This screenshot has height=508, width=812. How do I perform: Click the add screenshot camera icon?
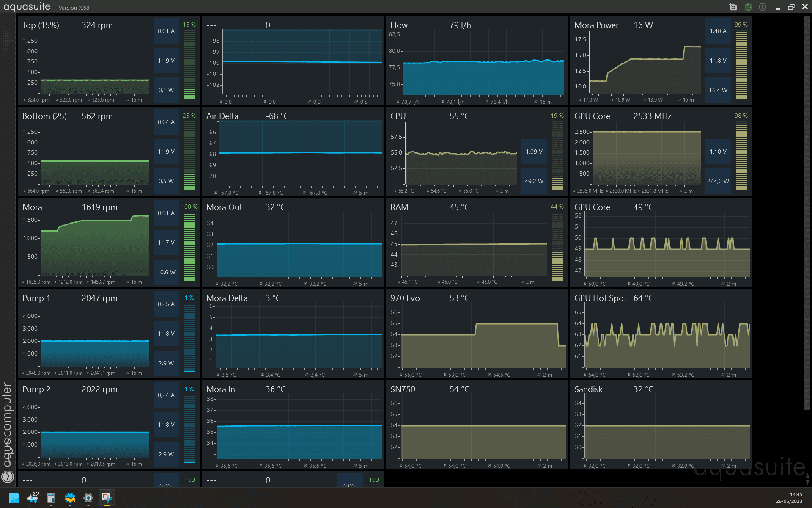733,7
